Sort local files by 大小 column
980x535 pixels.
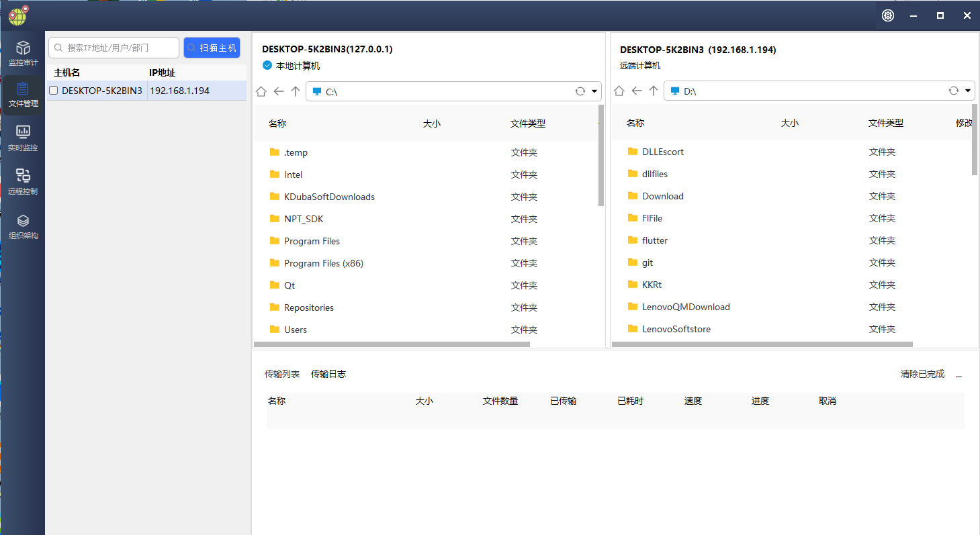pyautogui.click(x=432, y=124)
